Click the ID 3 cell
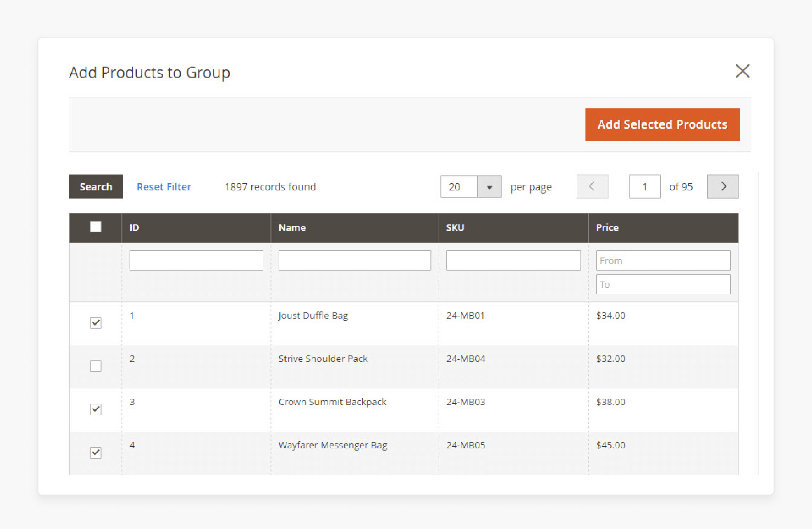Screen dimensions: 812x529 (132, 402)
